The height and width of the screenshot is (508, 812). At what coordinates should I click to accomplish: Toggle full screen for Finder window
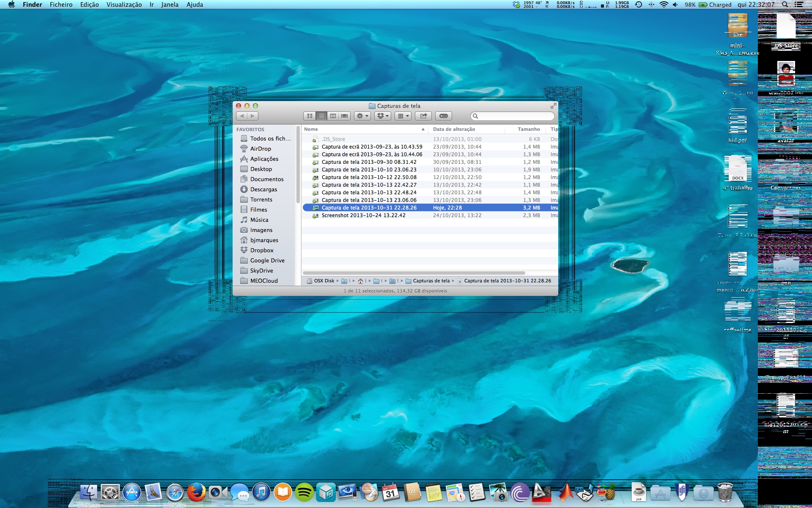coord(553,106)
